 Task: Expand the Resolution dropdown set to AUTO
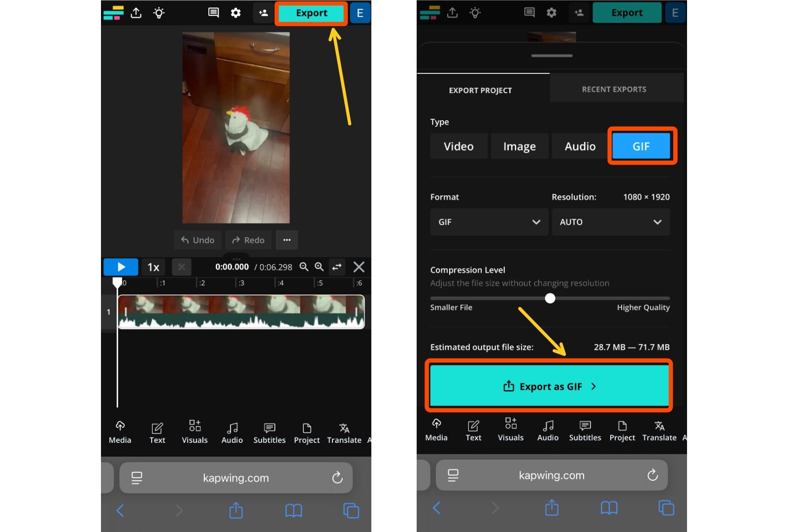tap(610, 222)
